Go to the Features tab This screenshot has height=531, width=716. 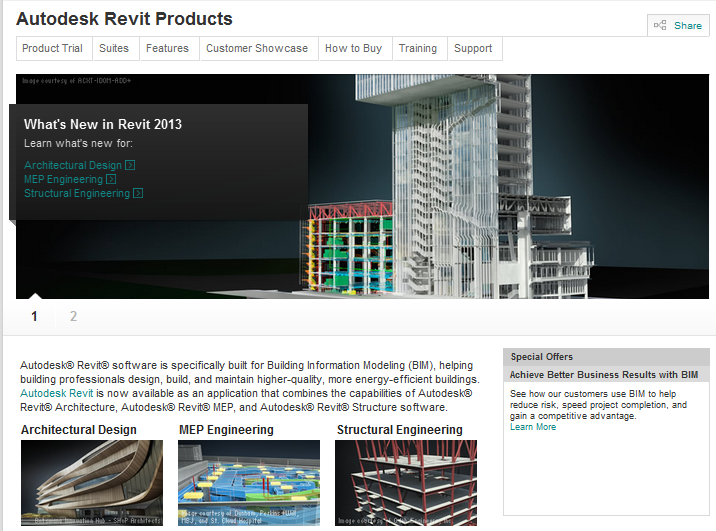[x=168, y=48]
